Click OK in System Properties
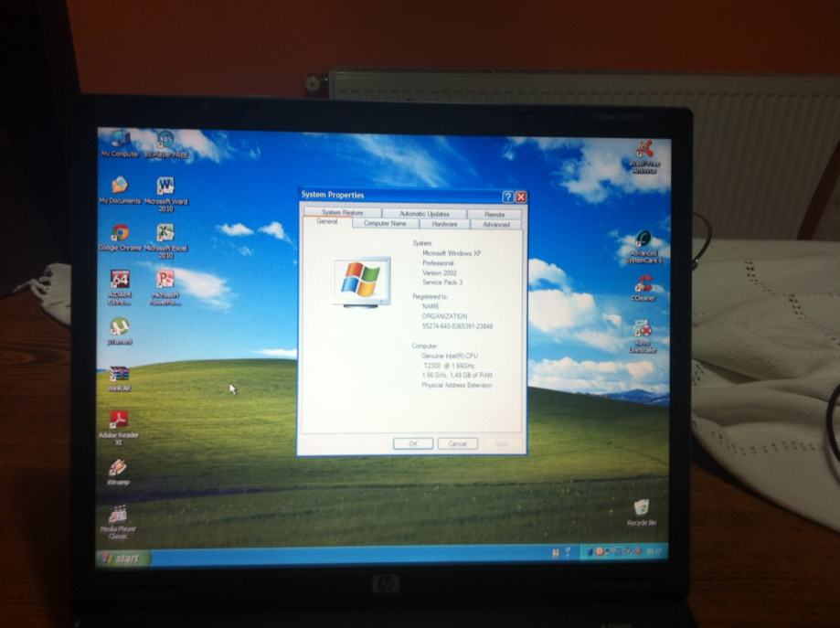 (413, 443)
